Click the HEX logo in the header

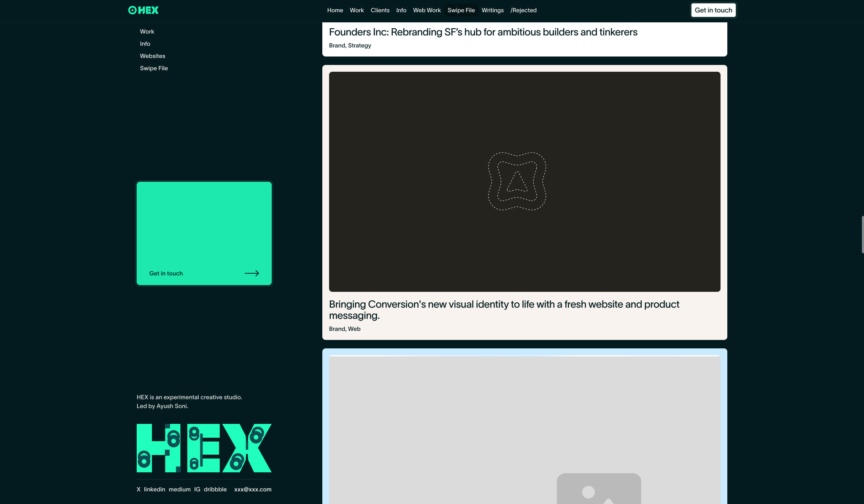143,10
